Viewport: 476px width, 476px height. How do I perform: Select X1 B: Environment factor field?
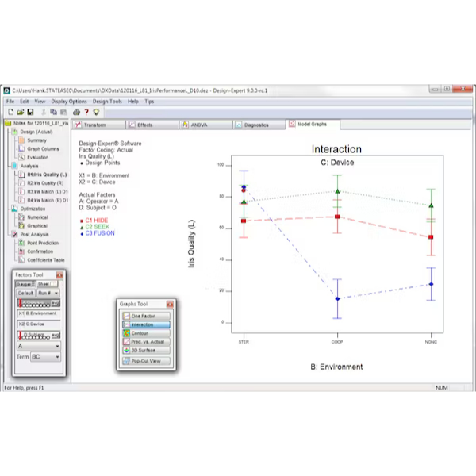(39, 313)
